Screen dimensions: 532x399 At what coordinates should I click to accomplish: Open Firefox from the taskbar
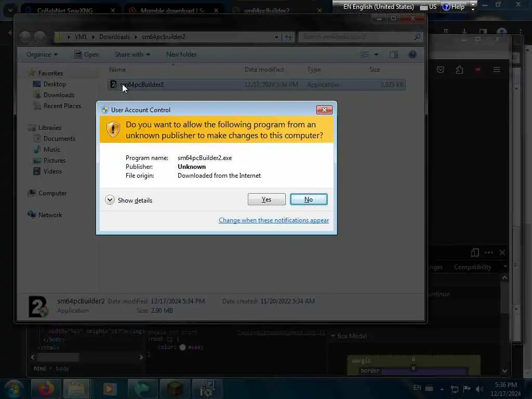click(46, 389)
